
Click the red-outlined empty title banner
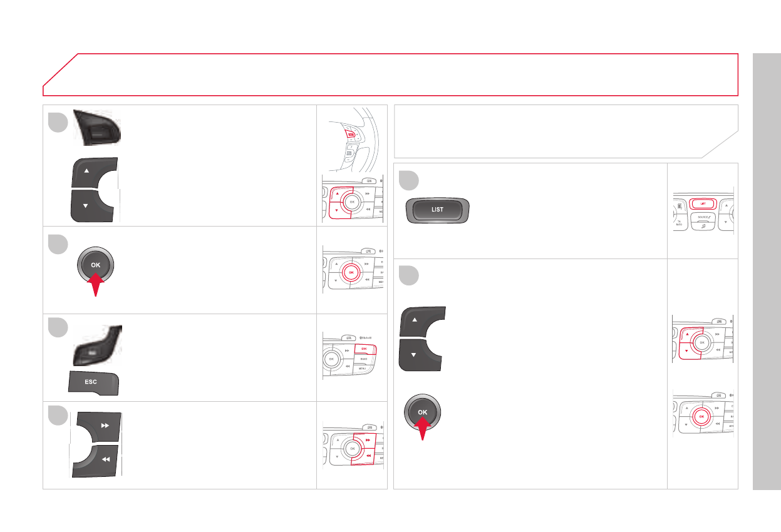click(390, 74)
